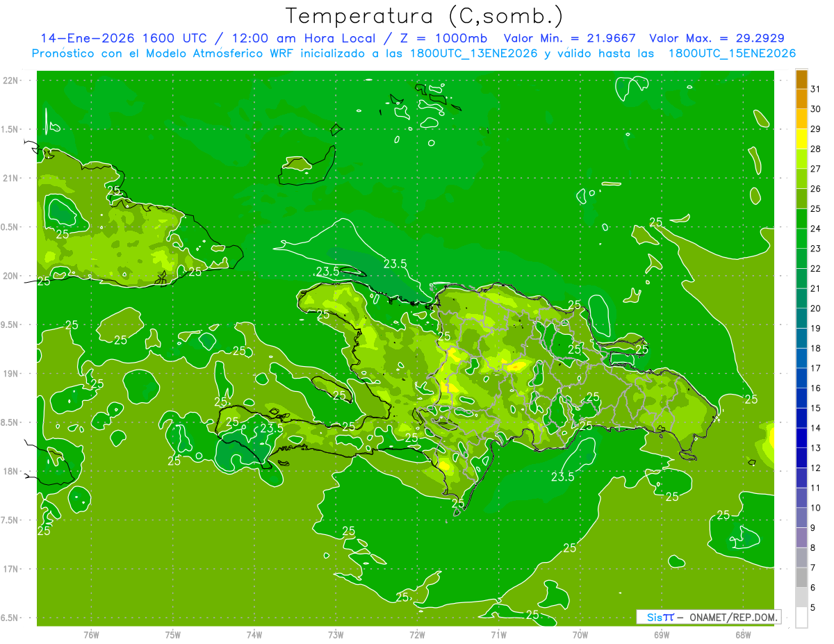The height and width of the screenshot is (644, 834).
Task: Click the green legend swatch between 24 and 25
Action: pos(801,219)
